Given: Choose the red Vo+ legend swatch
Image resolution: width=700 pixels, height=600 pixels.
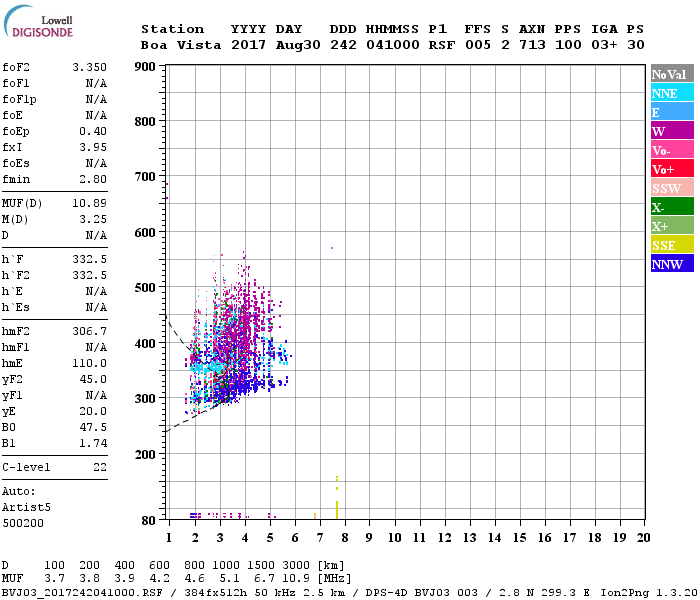Looking at the screenshot, I should click(671, 169).
